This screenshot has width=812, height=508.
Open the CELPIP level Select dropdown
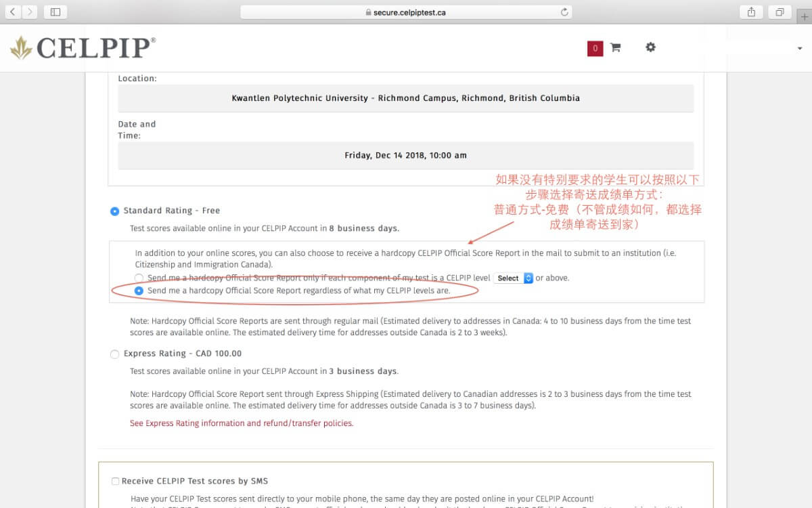(x=513, y=278)
